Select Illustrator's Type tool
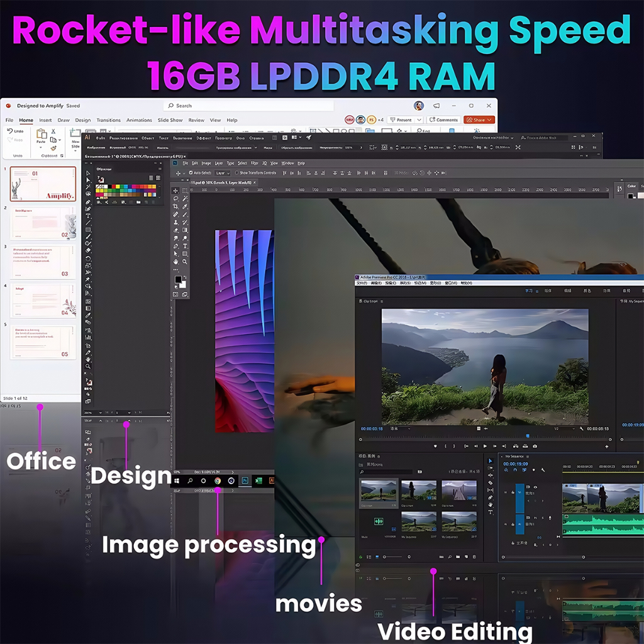Image resolution: width=644 pixels, height=644 pixels. [x=88, y=216]
